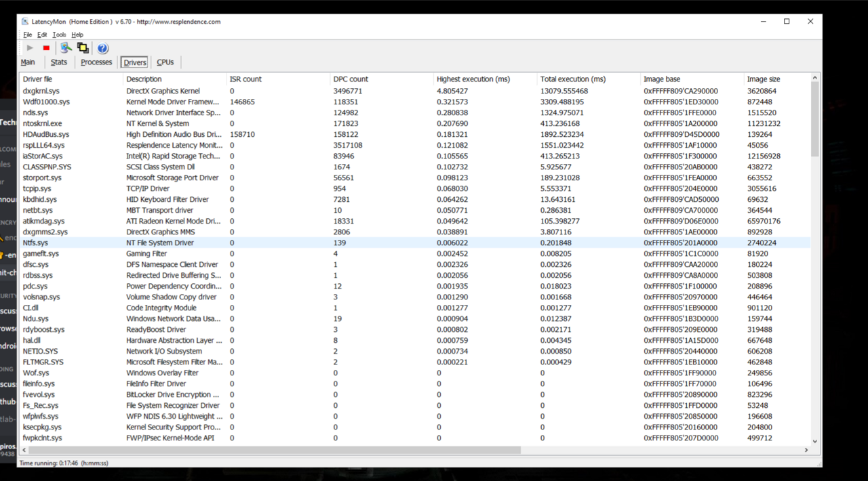Viewport: 868px width, 481px height.
Task: Select the iaStorAC.sys driver row
Action: (415, 156)
